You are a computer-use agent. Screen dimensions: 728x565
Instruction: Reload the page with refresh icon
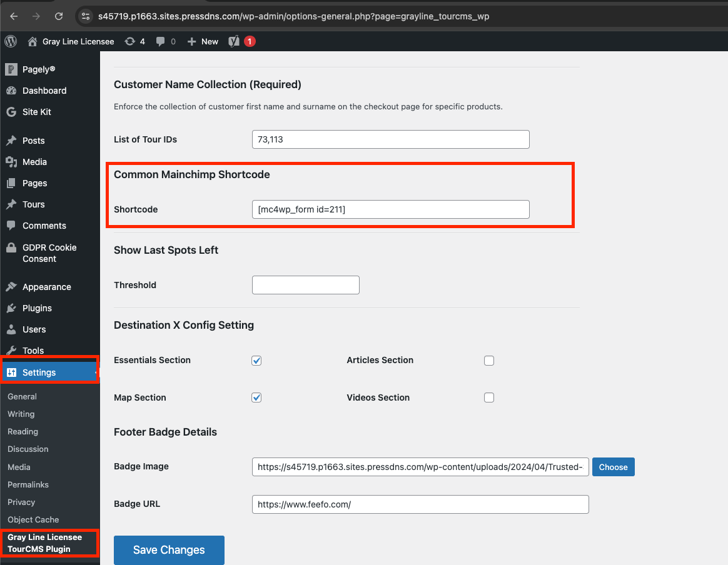tap(59, 16)
